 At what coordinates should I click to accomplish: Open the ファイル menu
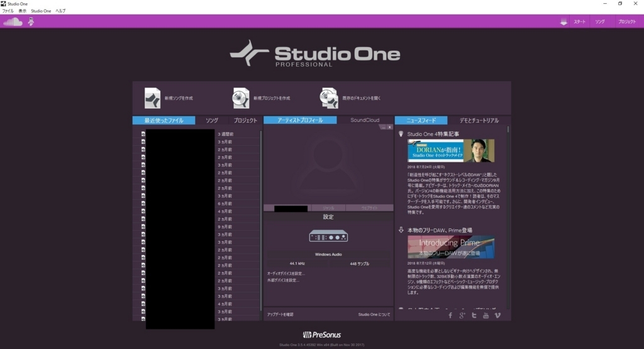tap(8, 11)
